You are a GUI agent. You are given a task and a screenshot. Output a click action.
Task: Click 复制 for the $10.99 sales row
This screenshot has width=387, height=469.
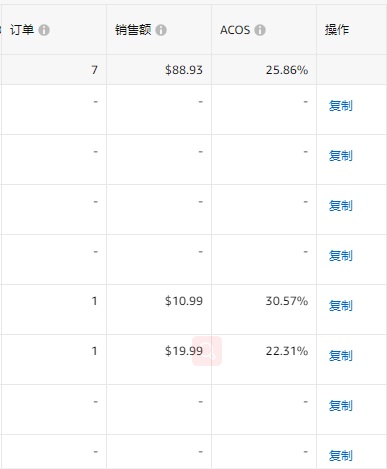pos(340,306)
